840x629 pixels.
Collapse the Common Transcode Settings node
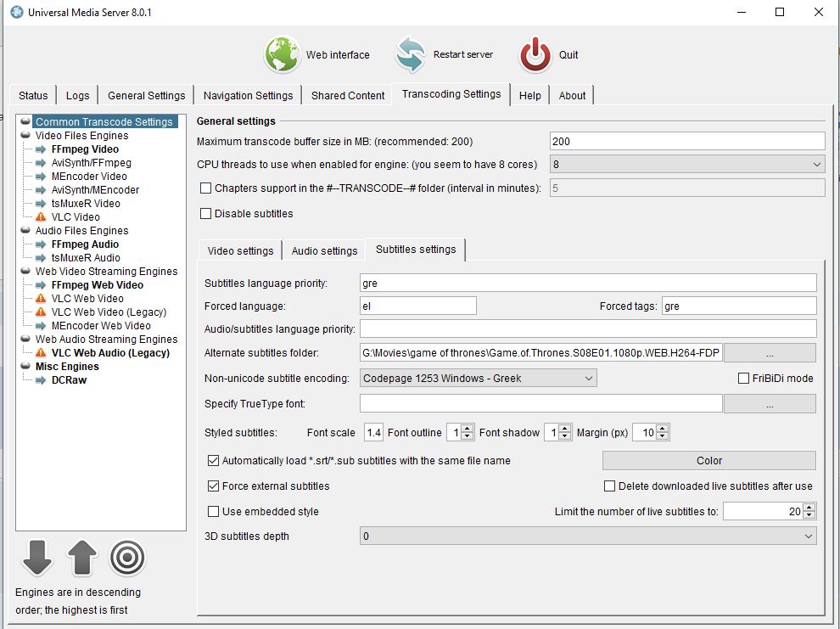(25, 121)
